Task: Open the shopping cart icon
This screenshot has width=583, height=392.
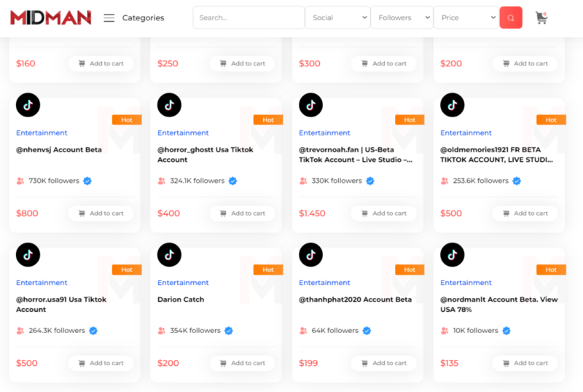Action: click(x=541, y=17)
